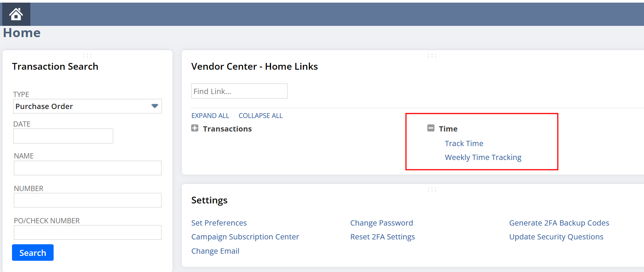Image resolution: width=644 pixels, height=272 pixels.
Task: Click the Home icon in the header
Action: (16, 14)
